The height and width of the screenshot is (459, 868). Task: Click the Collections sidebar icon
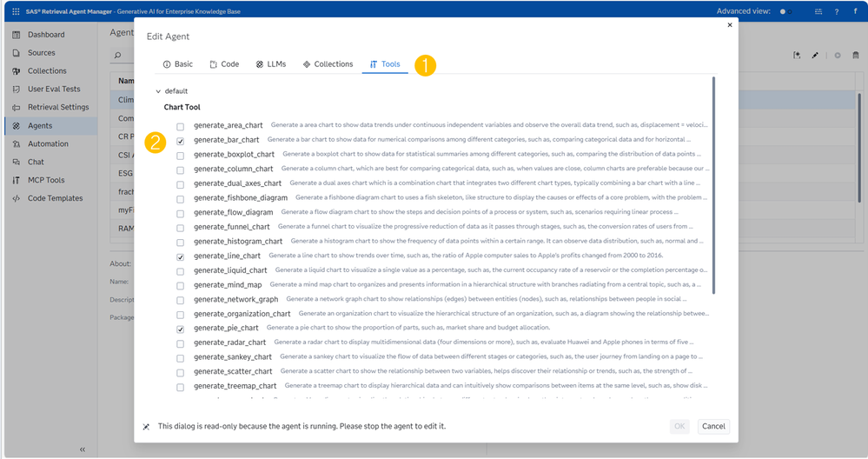pyautogui.click(x=16, y=71)
